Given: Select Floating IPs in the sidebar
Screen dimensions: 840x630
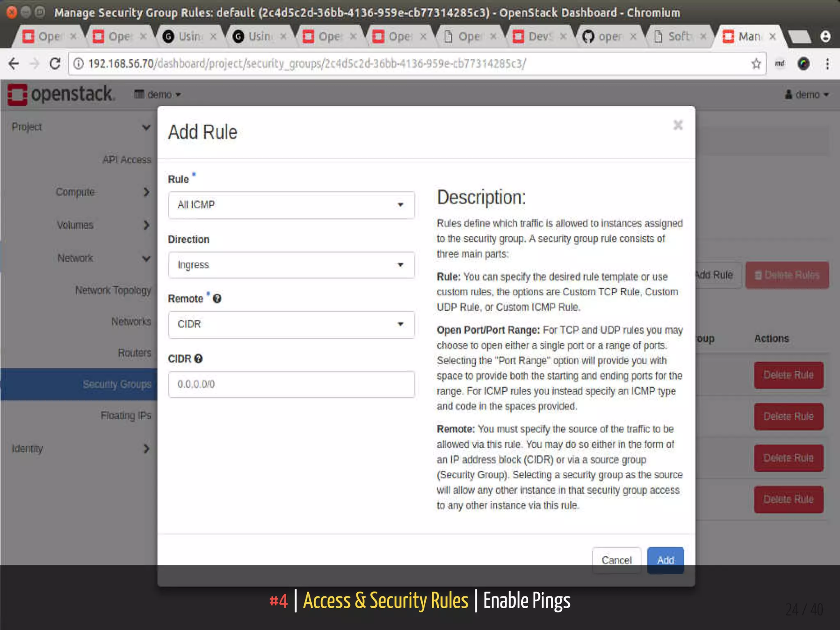Looking at the screenshot, I should pos(126,415).
